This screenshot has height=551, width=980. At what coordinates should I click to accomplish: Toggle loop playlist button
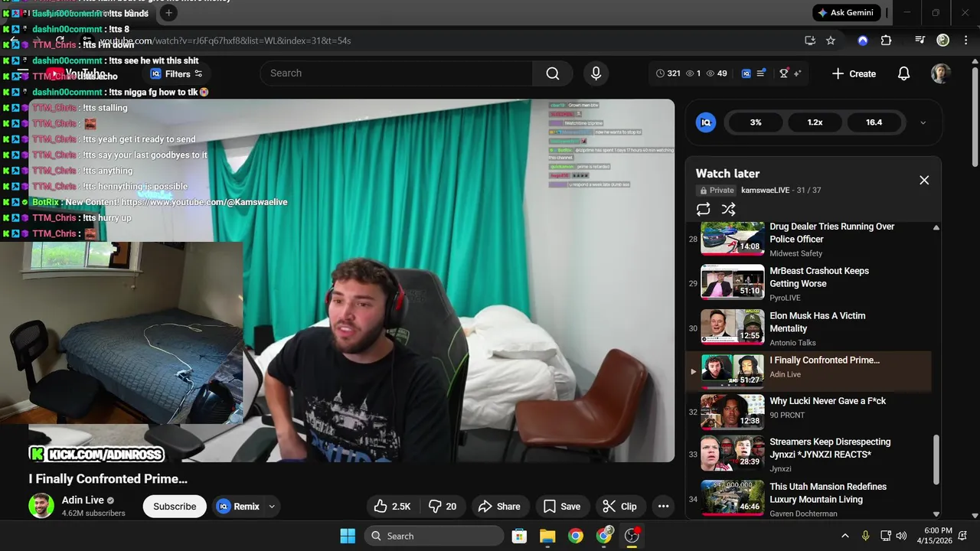coord(704,209)
